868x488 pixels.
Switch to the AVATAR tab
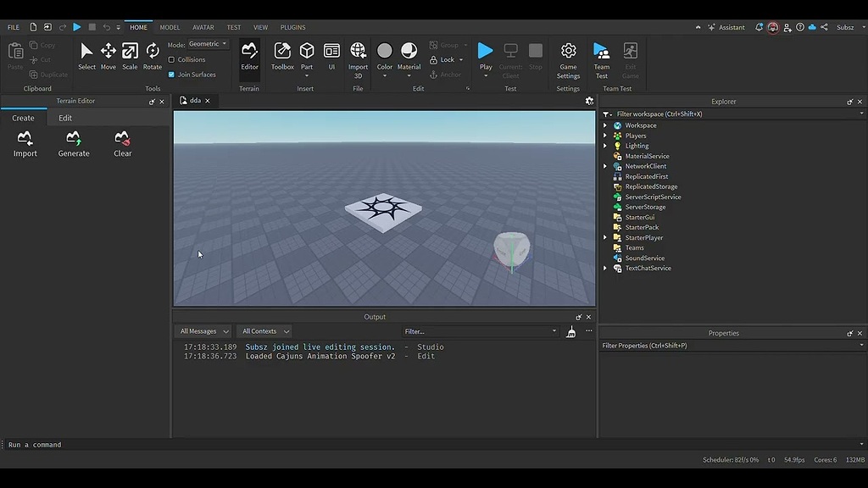[x=203, y=27]
